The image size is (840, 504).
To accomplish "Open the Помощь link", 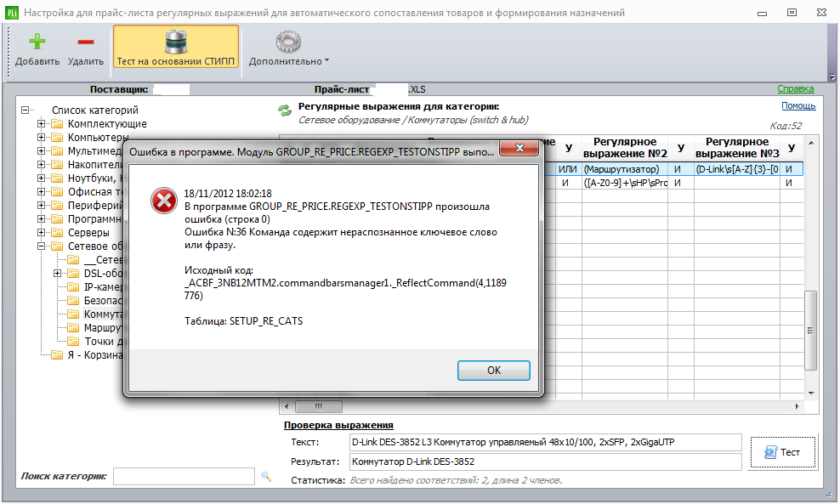I will (798, 105).
